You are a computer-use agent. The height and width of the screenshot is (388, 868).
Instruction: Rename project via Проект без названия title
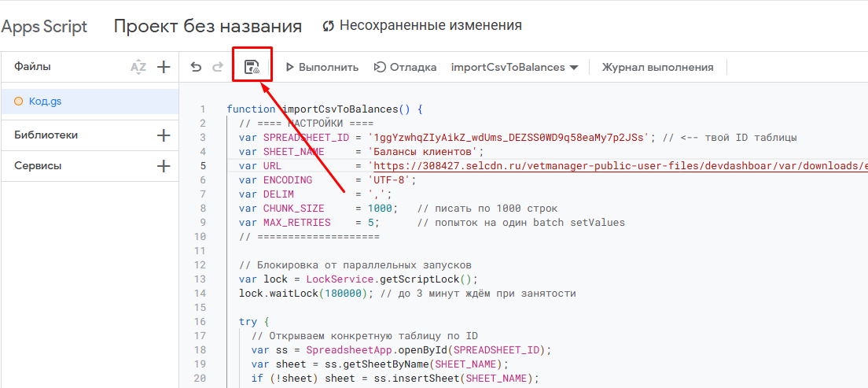click(208, 26)
